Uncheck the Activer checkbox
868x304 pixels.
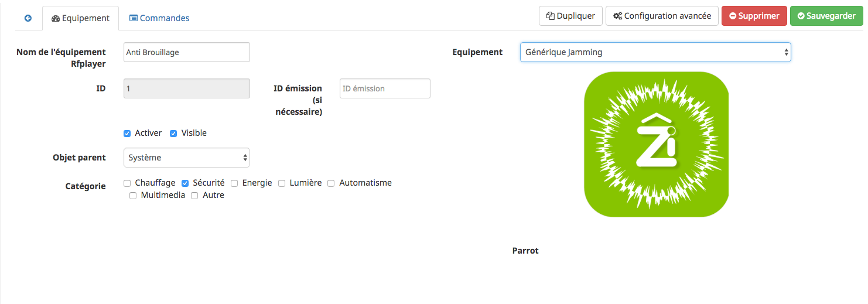pyautogui.click(x=127, y=134)
